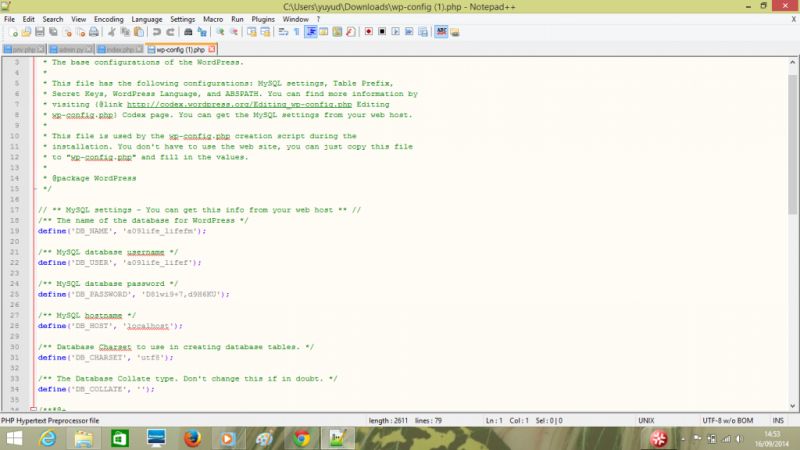Click the define DB_CHARSET utf8 line
Screen dimensions: 800x450
[106, 358]
